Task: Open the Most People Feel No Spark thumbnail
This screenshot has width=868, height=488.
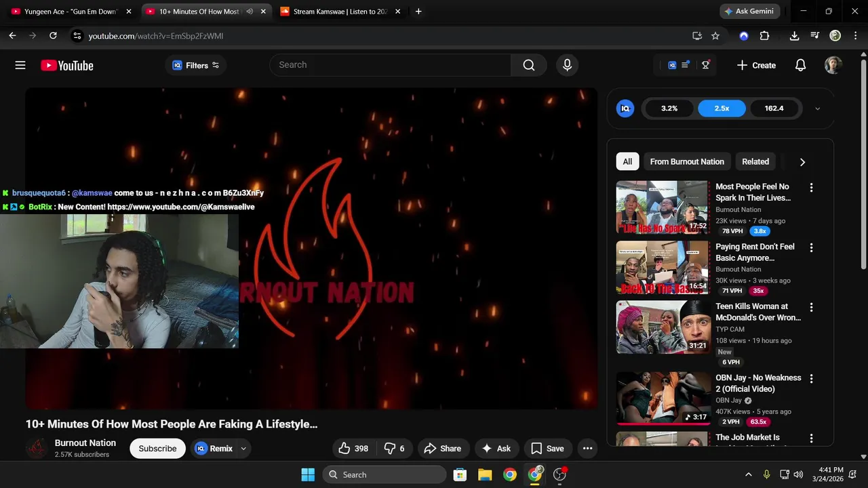Action: (x=663, y=207)
